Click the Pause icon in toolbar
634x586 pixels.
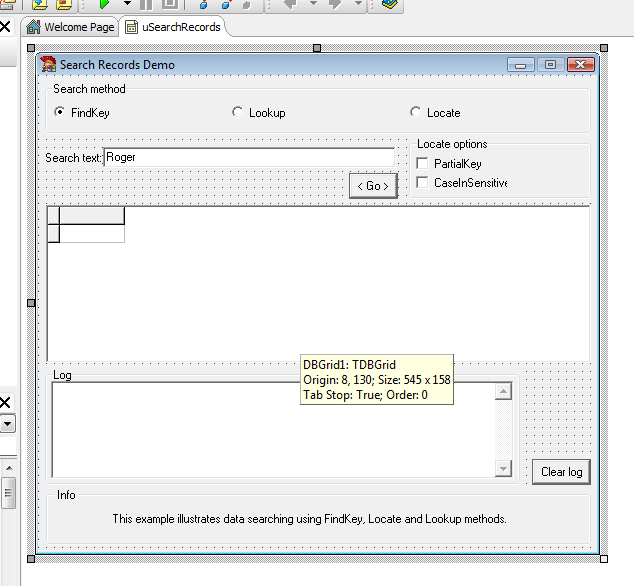[146, 4]
